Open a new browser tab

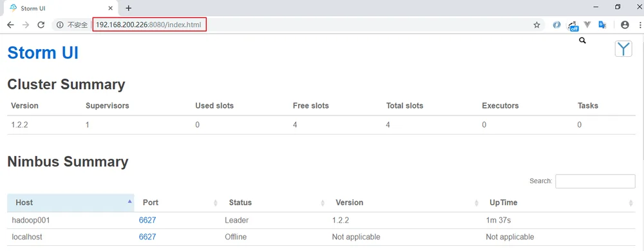[x=129, y=8]
